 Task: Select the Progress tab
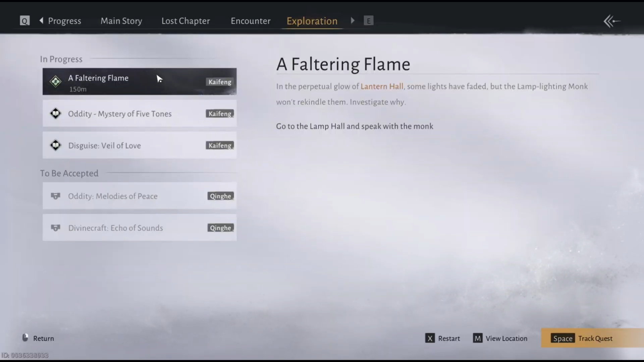(x=65, y=21)
